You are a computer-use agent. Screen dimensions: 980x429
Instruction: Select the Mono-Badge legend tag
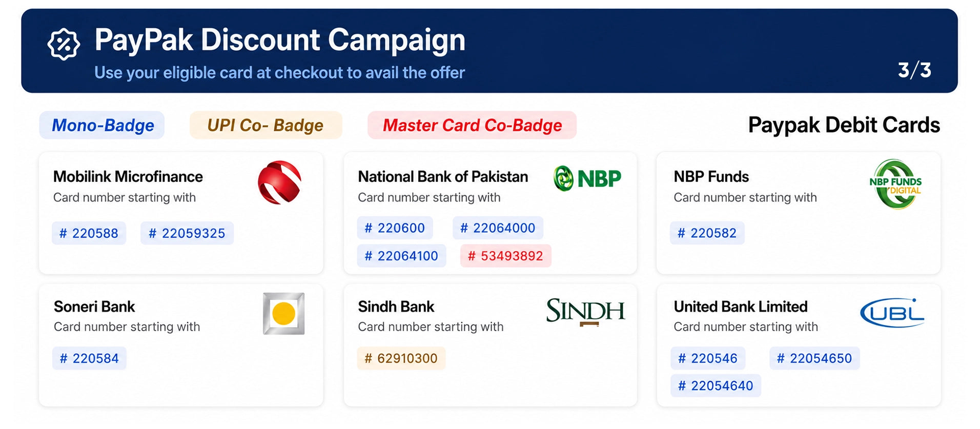102,125
